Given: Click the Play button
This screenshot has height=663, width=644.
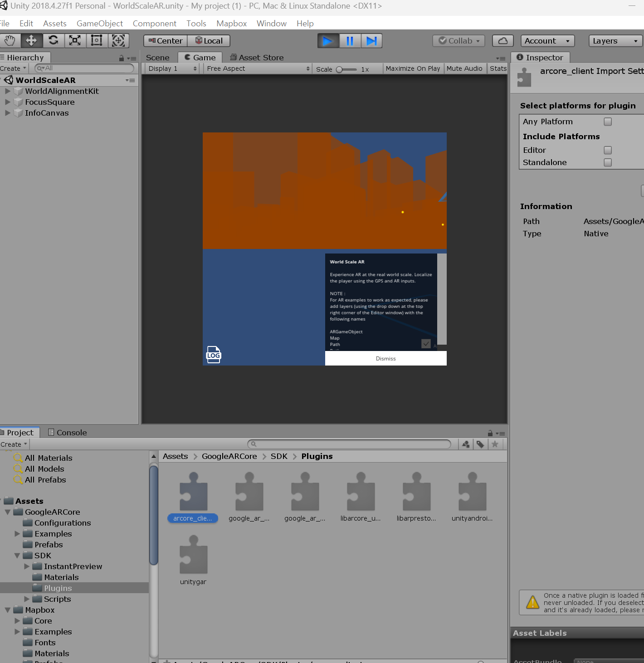Looking at the screenshot, I should tap(328, 41).
